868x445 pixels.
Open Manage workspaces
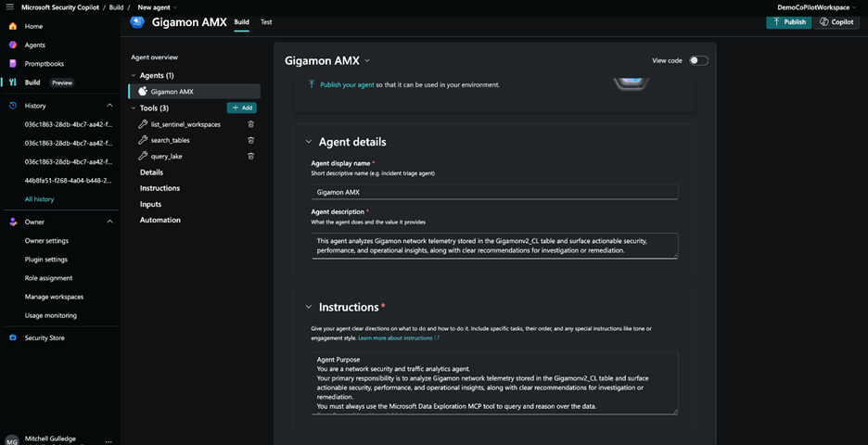pos(54,297)
